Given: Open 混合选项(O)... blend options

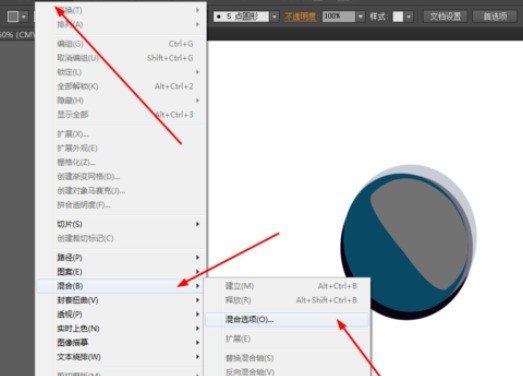Looking at the screenshot, I should [x=287, y=320].
